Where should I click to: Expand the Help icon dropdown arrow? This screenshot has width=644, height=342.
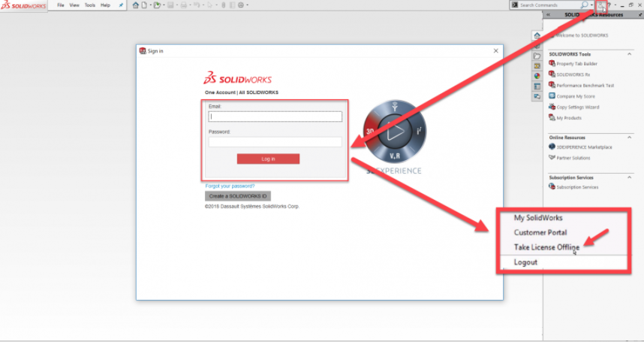point(615,5)
